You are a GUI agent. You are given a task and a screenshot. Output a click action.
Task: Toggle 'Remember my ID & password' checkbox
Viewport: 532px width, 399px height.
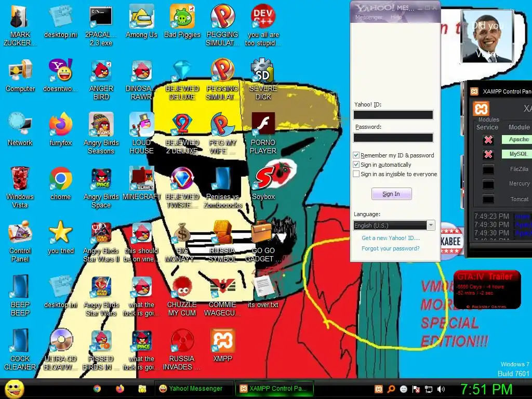[x=356, y=155]
